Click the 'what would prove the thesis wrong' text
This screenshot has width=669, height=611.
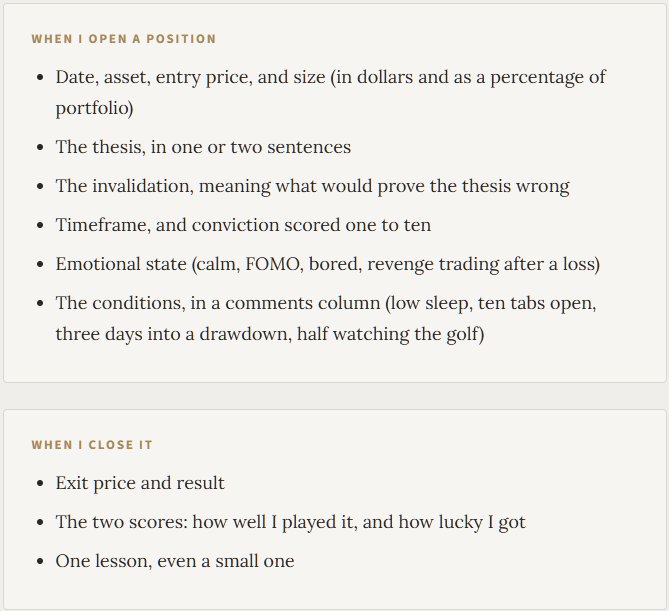point(422,186)
